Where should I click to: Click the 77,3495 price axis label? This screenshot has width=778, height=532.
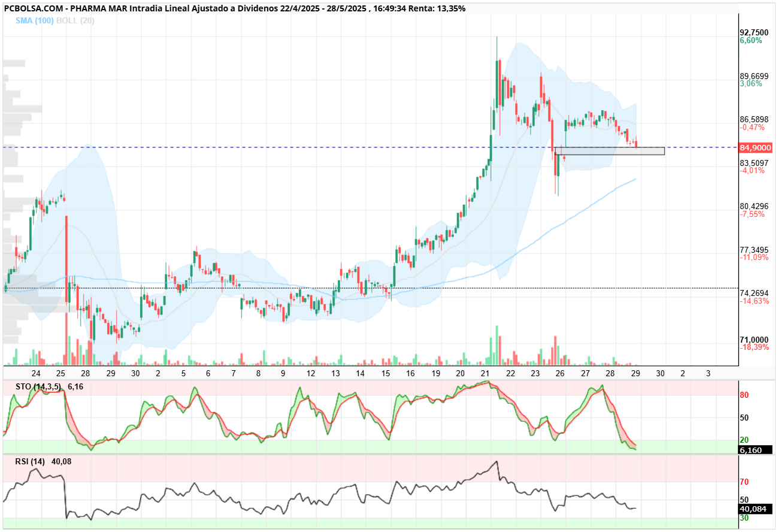(x=753, y=249)
